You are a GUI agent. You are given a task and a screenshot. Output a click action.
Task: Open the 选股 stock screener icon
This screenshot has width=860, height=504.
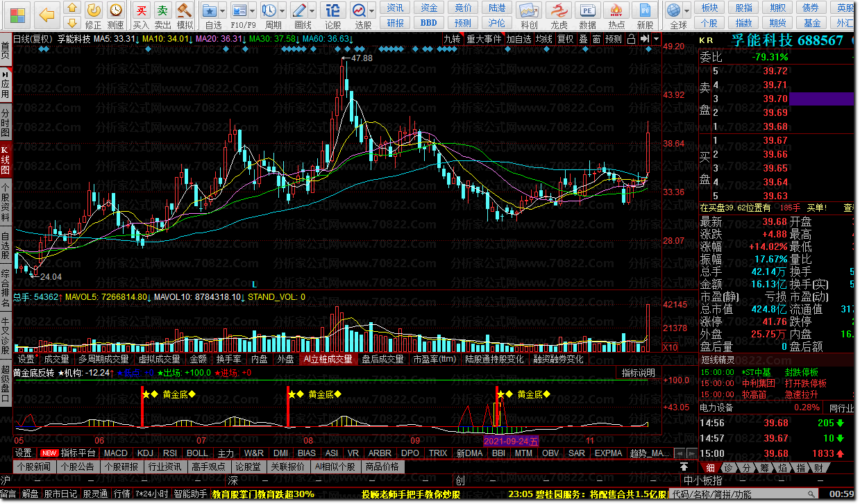pos(360,10)
